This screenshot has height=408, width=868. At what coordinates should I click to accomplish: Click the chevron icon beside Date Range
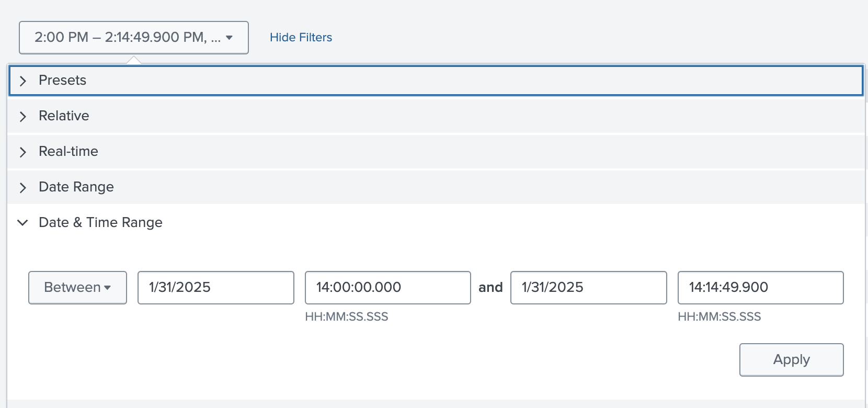click(x=22, y=187)
